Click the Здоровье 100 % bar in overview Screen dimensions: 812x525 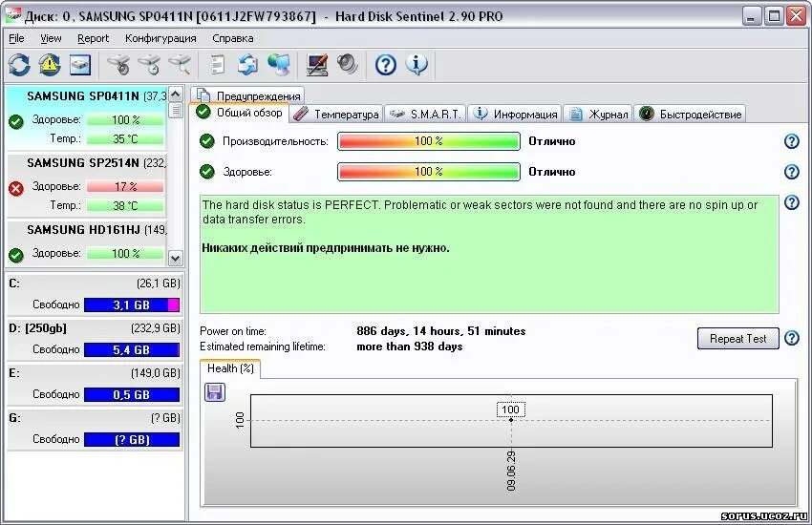click(x=429, y=172)
